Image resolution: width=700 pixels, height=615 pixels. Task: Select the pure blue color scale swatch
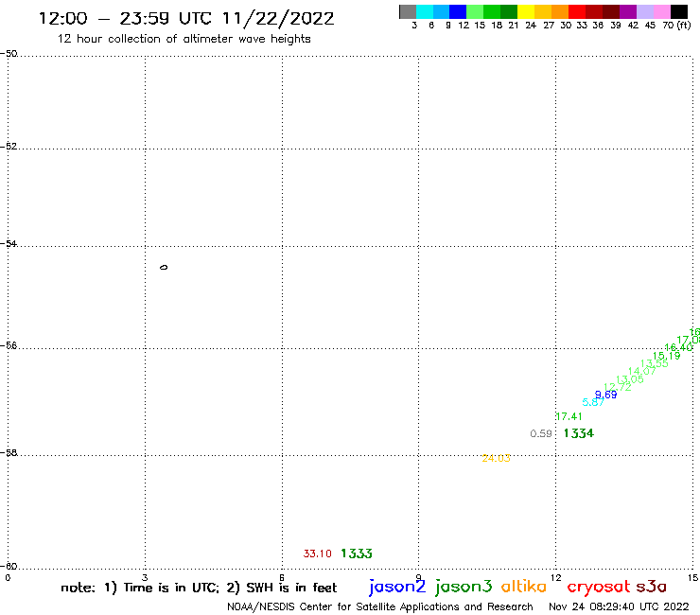[458, 11]
